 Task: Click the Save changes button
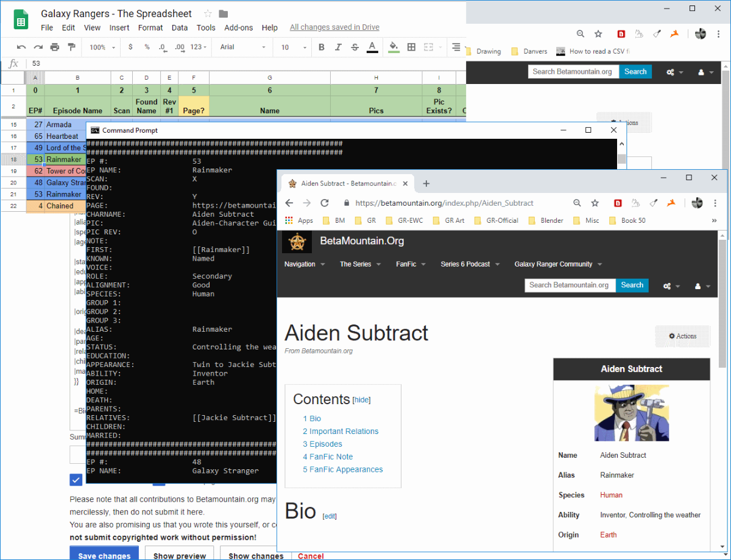104,553
